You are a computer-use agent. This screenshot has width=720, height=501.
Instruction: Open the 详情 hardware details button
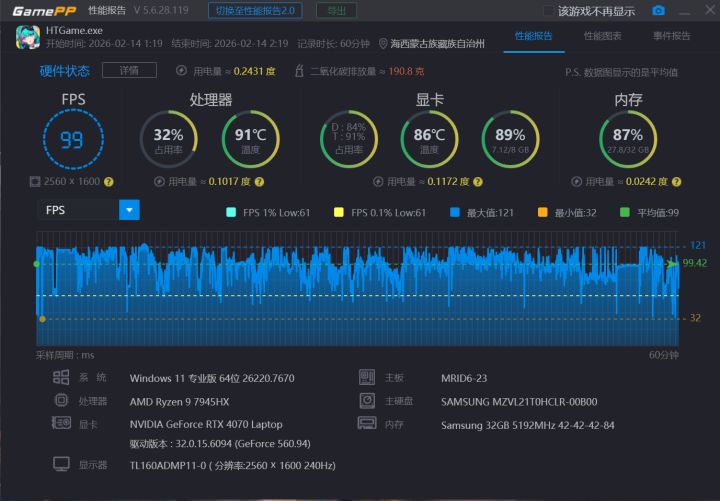coord(129,70)
